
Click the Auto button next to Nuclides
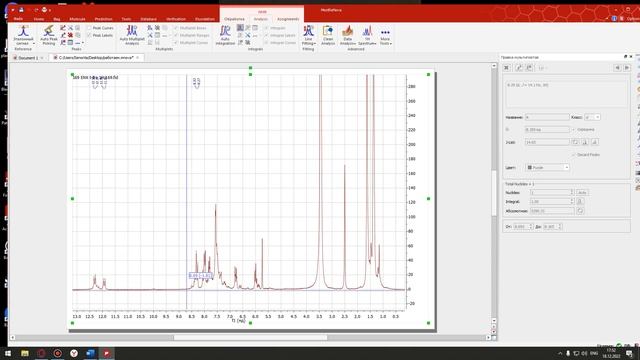pos(582,192)
